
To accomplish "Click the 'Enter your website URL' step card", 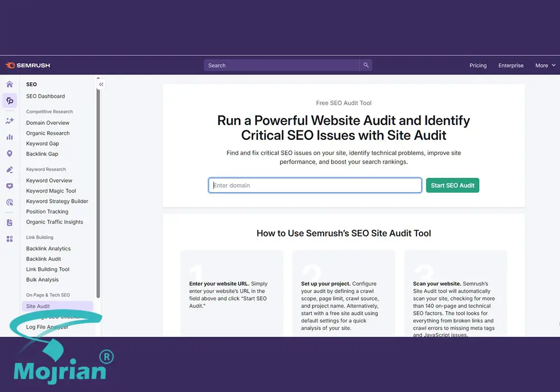I will pyautogui.click(x=232, y=293).
